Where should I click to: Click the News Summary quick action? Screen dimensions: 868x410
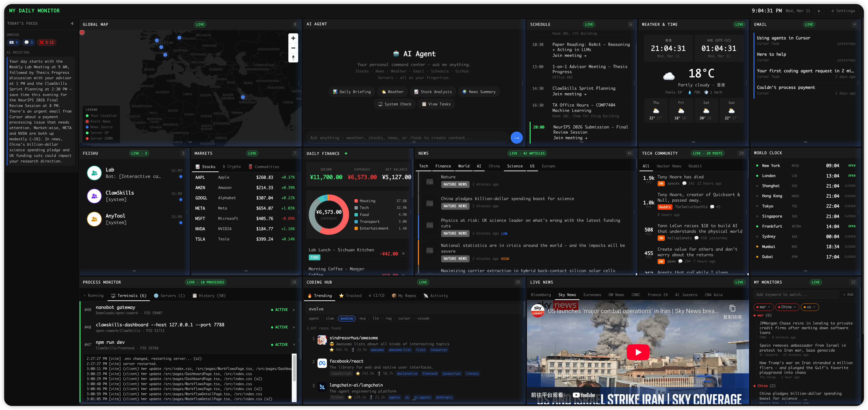click(x=479, y=92)
